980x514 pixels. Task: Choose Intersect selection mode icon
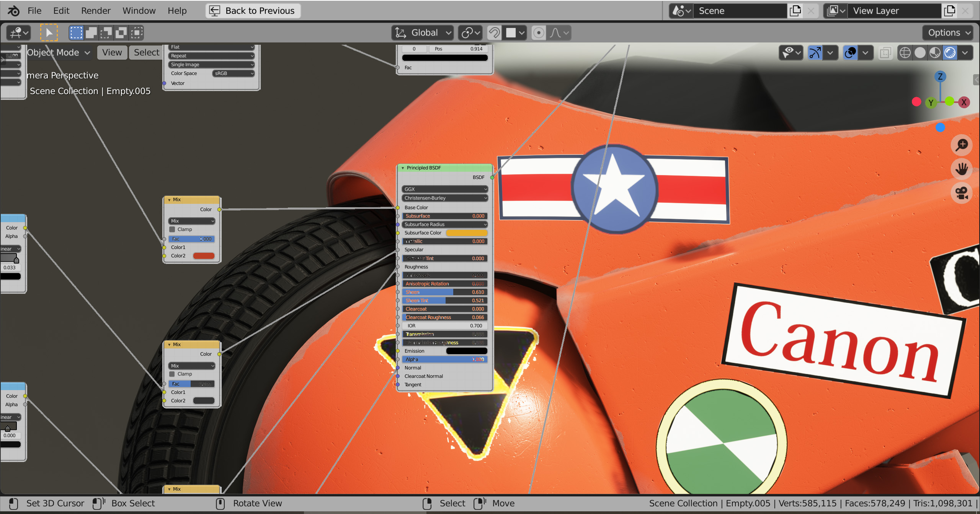(x=136, y=33)
